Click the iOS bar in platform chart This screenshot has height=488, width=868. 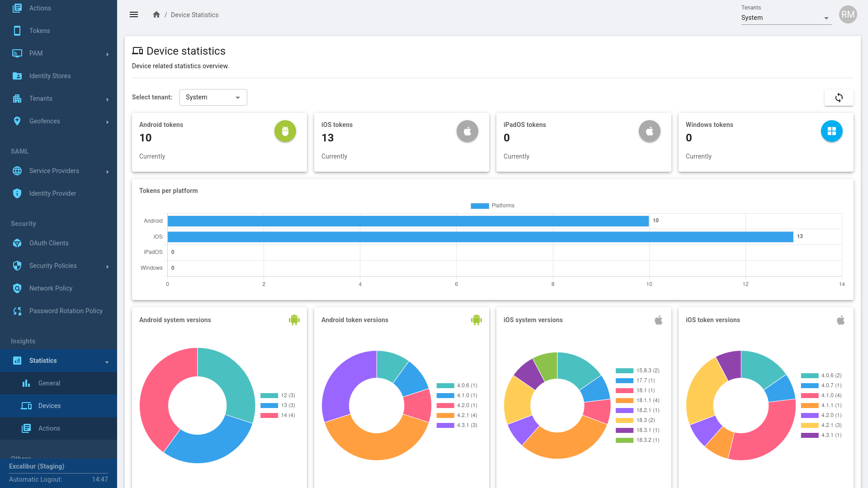tap(480, 237)
